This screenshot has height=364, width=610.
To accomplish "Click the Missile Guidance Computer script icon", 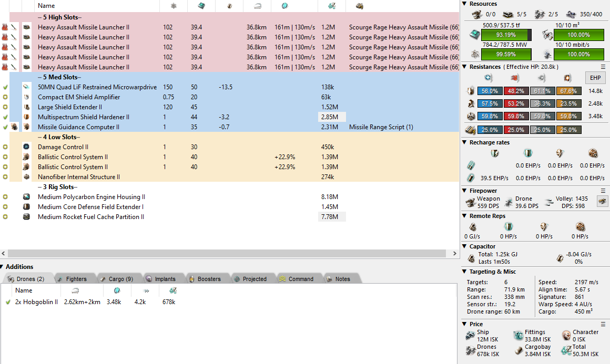I will [15, 127].
